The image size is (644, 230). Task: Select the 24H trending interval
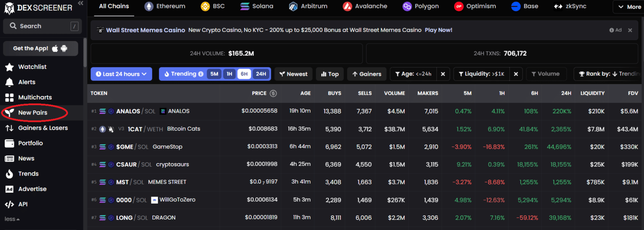point(261,74)
